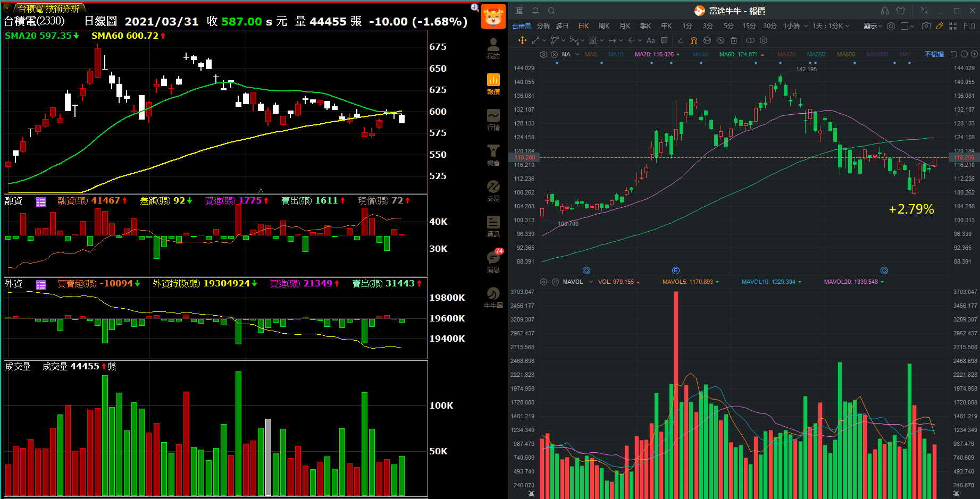
Task: Toggle the MA5 line indicator
Action: [x=591, y=54]
